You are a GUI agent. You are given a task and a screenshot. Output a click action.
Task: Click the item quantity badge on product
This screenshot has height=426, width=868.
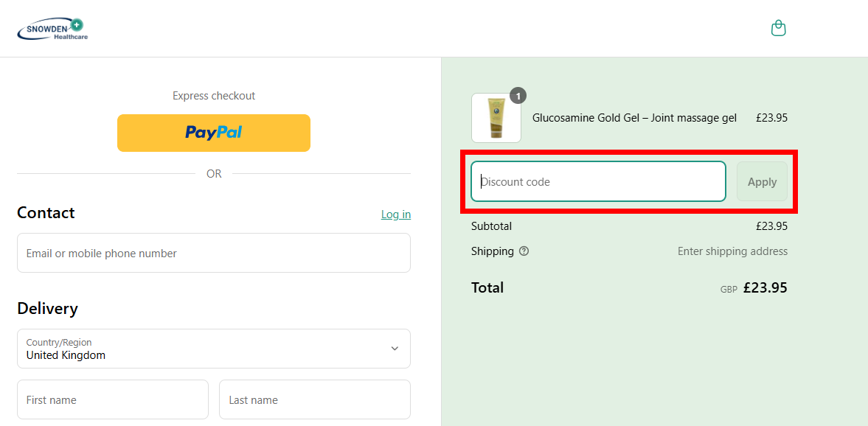(518, 96)
